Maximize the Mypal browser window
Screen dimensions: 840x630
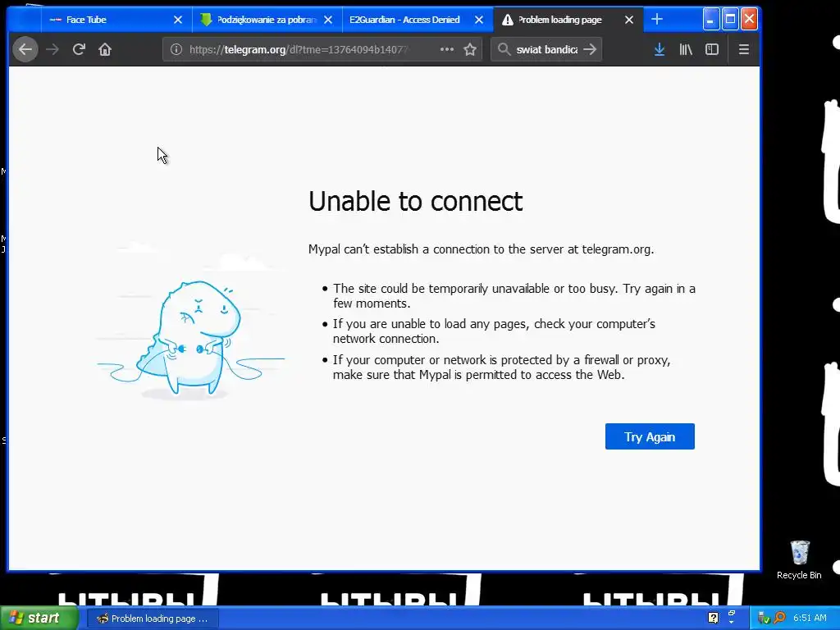(730, 20)
